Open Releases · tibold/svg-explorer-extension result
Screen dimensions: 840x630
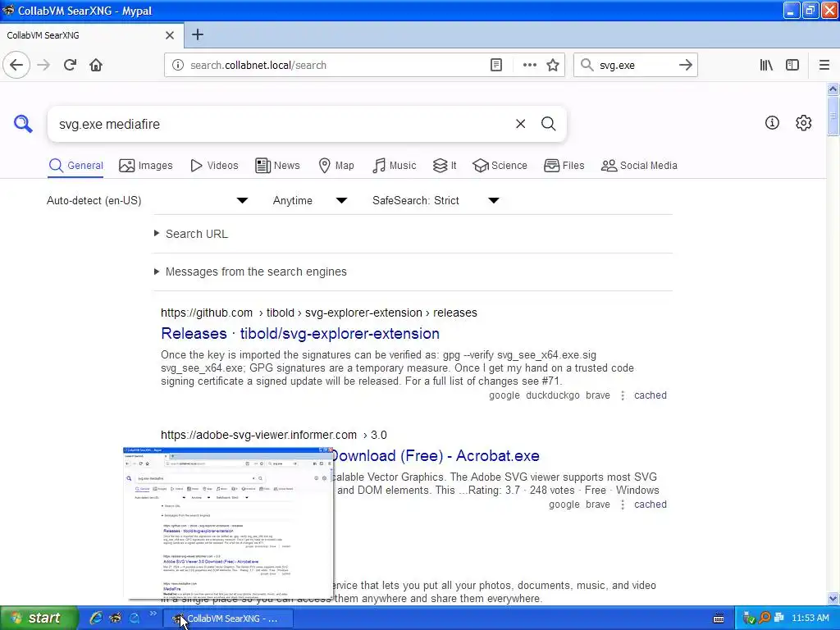pos(300,334)
